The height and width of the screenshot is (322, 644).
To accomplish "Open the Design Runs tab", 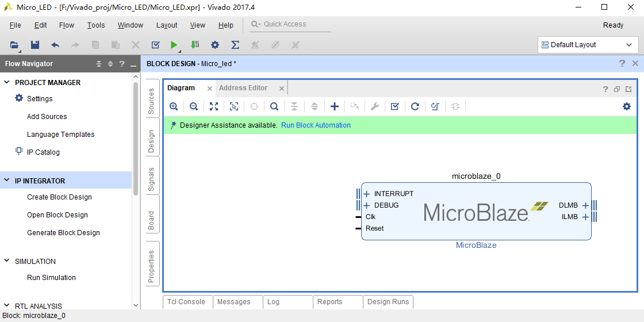I will tap(388, 302).
